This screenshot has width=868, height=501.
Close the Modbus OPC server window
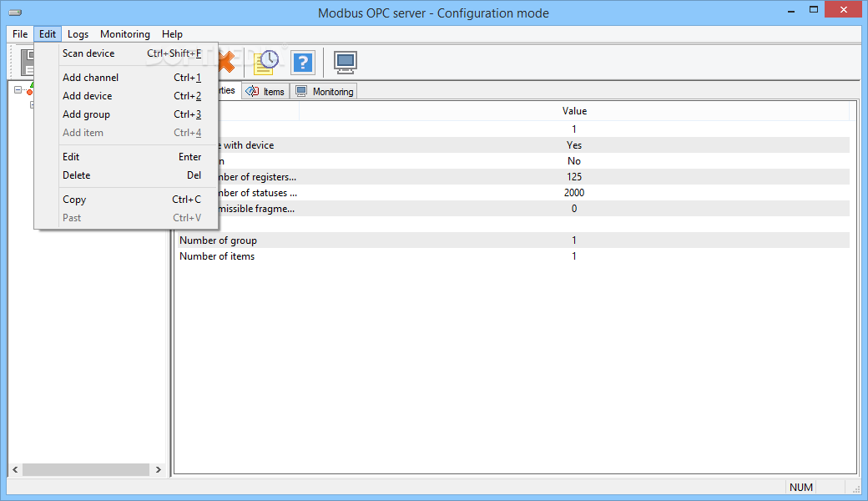click(x=844, y=9)
